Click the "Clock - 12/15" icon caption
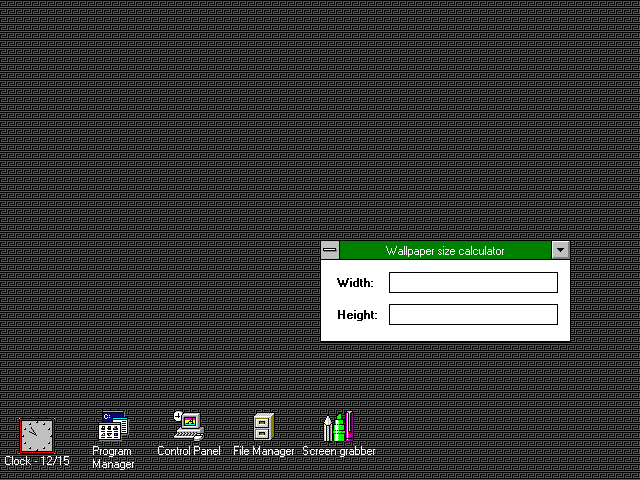The height and width of the screenshot is (480, 640). (x=37, y=461)
